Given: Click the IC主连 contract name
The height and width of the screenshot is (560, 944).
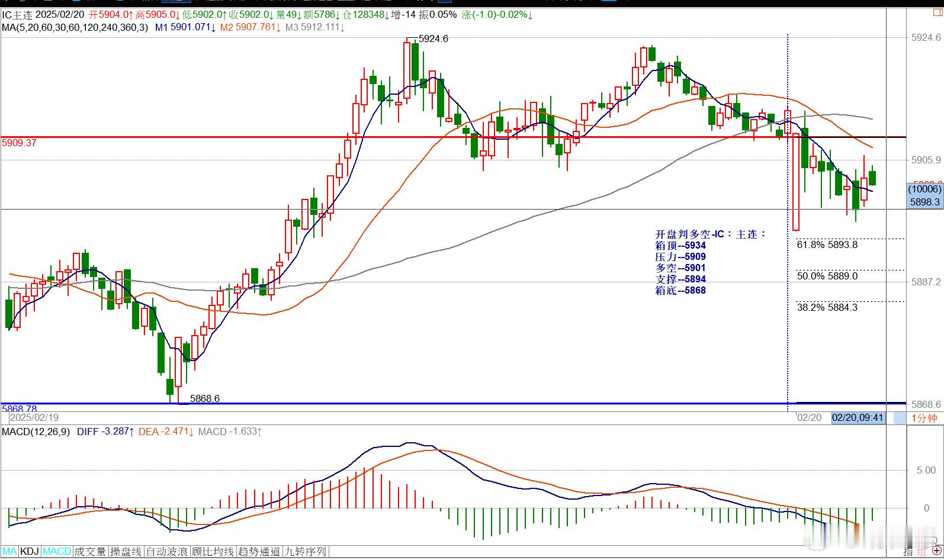Looking at the screenshot, I should (x=17, y=15).
